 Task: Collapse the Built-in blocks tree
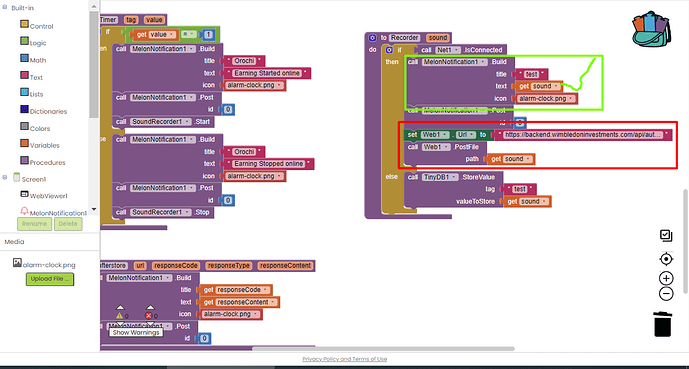tap(5, 7)
